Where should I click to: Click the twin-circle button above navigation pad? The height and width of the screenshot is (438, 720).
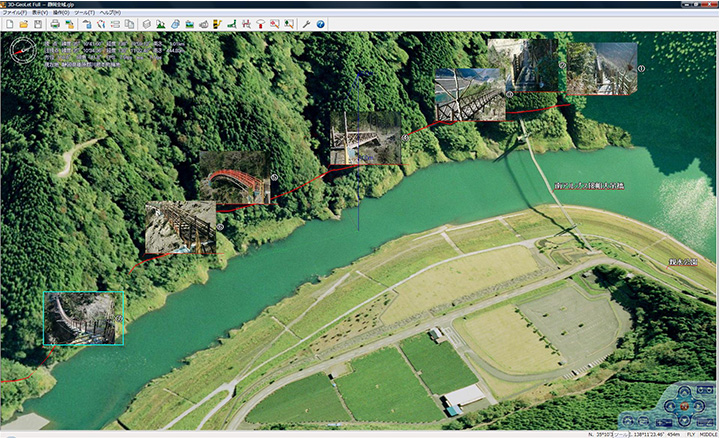(x=705, y=390)
